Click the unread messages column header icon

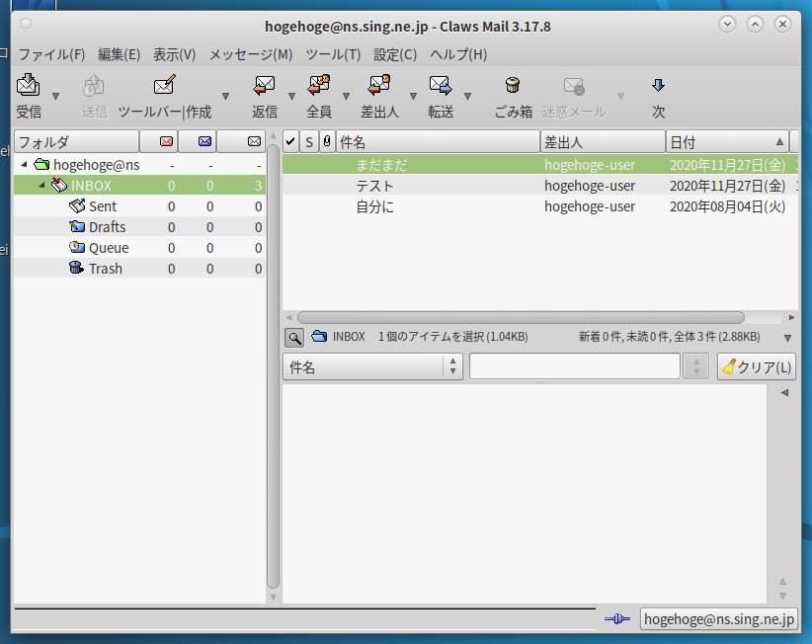click(x=204, y=141)
